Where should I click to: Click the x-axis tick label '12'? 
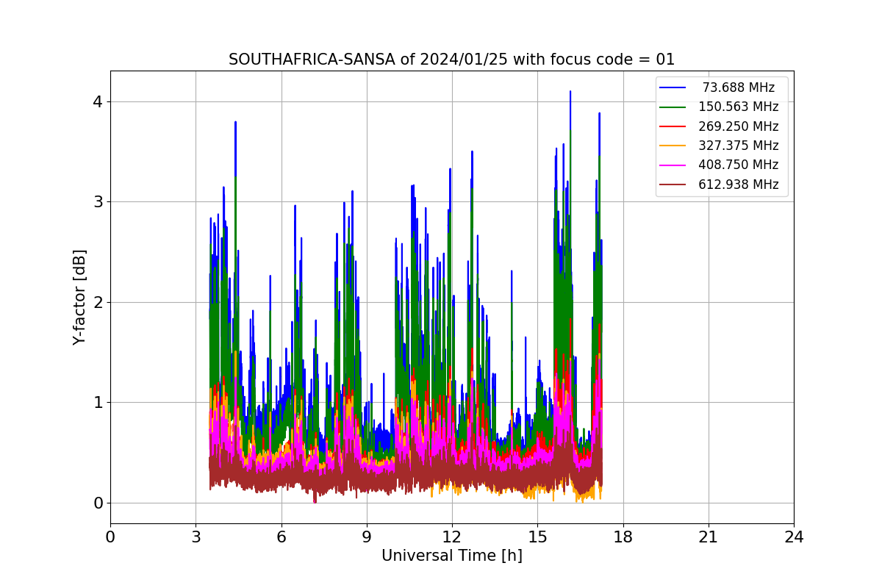pyautogui.click(x=452, y=537)
